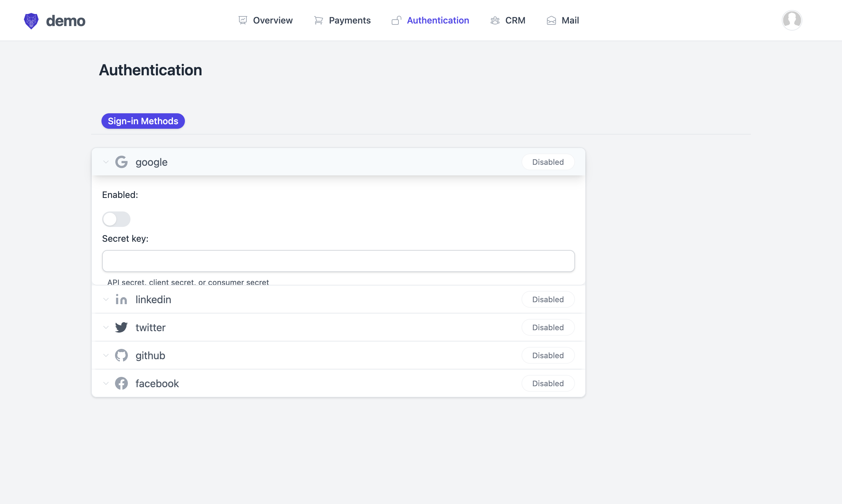
Task: Click the LinkedIn logo icon
Action: (121, 299)
